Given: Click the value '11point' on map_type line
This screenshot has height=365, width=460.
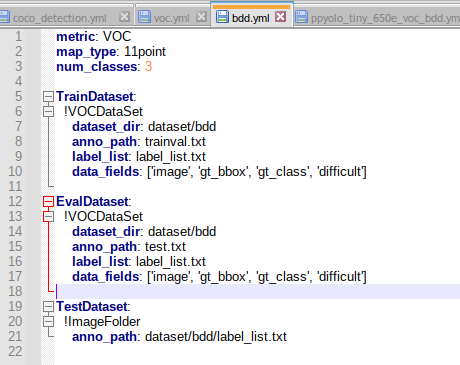Looking at the screenshot, I should pyautogui.click(x=145, y=52).
